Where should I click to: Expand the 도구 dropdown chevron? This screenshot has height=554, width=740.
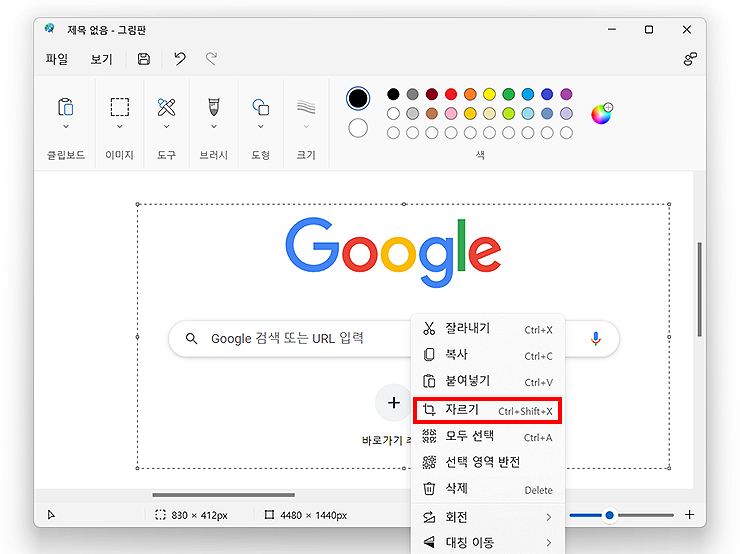[166, 126]
